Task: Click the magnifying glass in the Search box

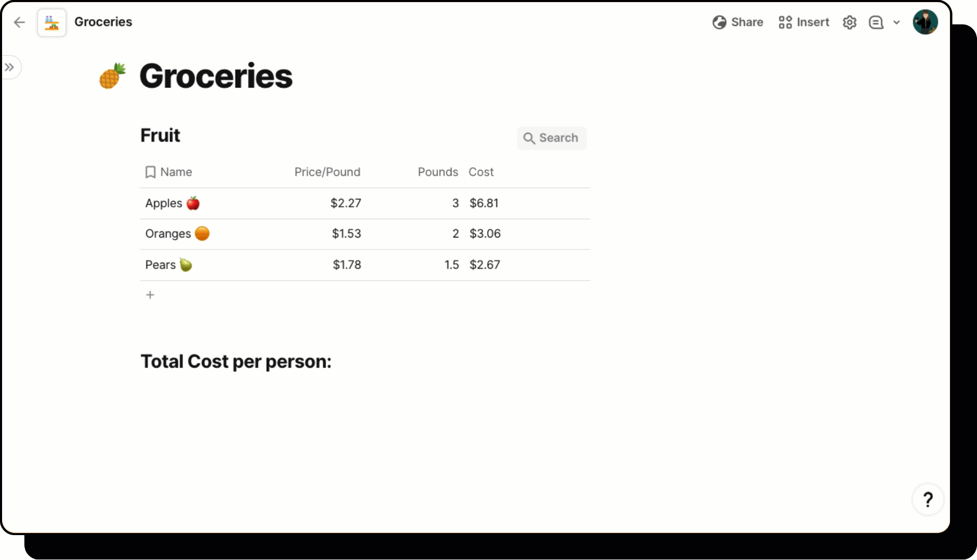Action: (530, 138)
